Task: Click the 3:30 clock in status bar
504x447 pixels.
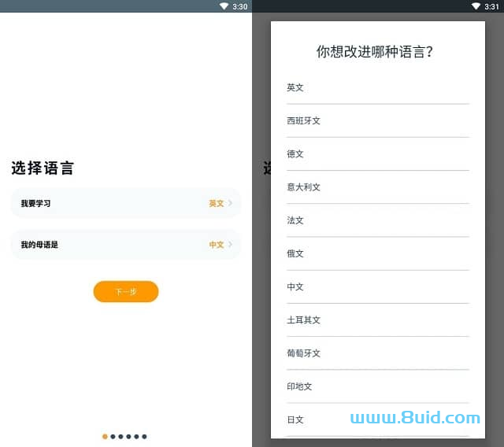Action: pos(240,6)
